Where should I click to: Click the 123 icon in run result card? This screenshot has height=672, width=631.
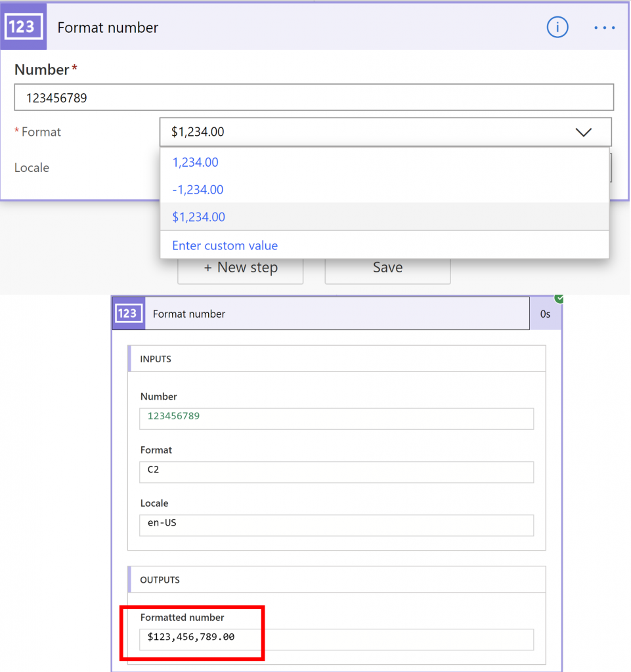[x=129, y=313]
